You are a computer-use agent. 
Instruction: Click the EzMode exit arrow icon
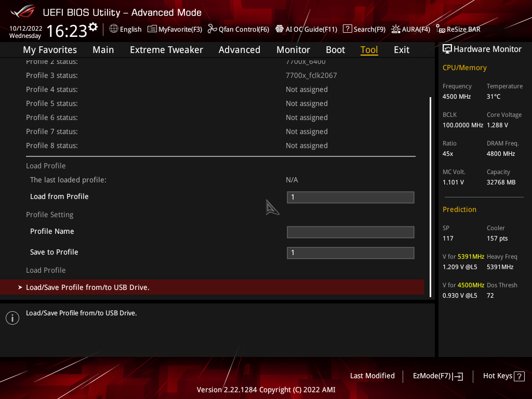(458, 376)
